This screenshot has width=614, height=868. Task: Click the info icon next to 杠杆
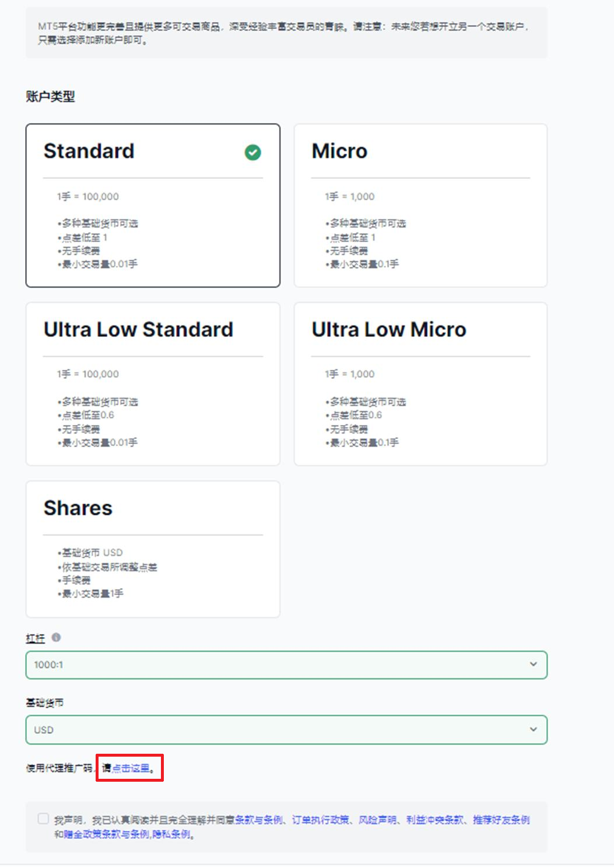coord(56,638)
